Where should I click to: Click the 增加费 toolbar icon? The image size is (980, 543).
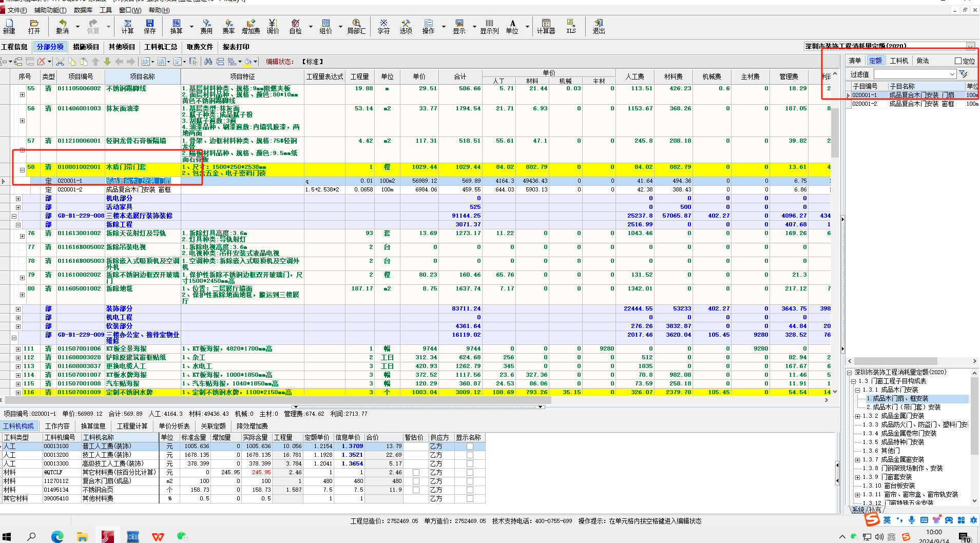[x=251, y=26]
